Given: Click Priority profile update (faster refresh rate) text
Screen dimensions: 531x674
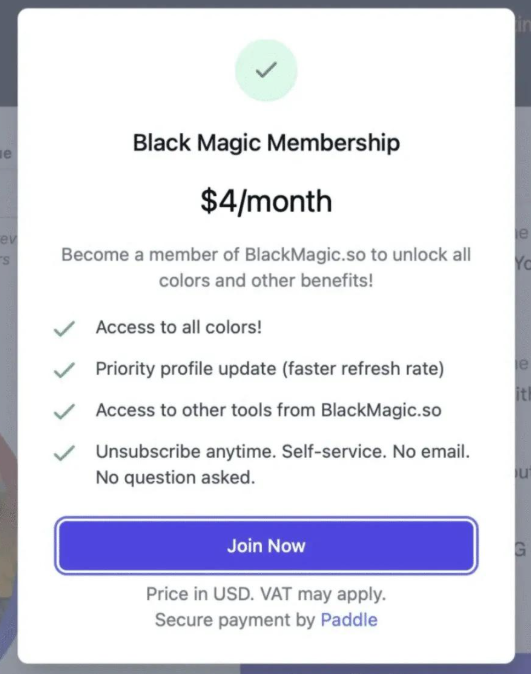Looking at the screenshot, I should [x=270, y=369].
